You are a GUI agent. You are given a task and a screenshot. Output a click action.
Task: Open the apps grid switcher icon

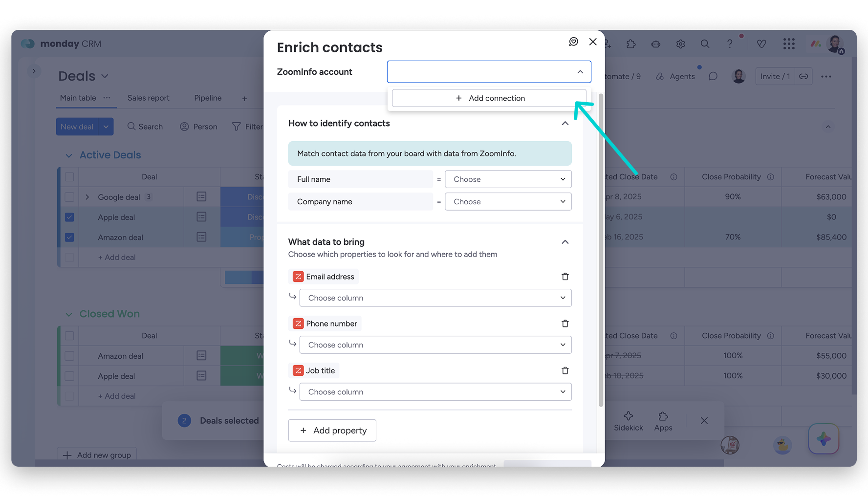pyautogui.click(x=789, y=44)
